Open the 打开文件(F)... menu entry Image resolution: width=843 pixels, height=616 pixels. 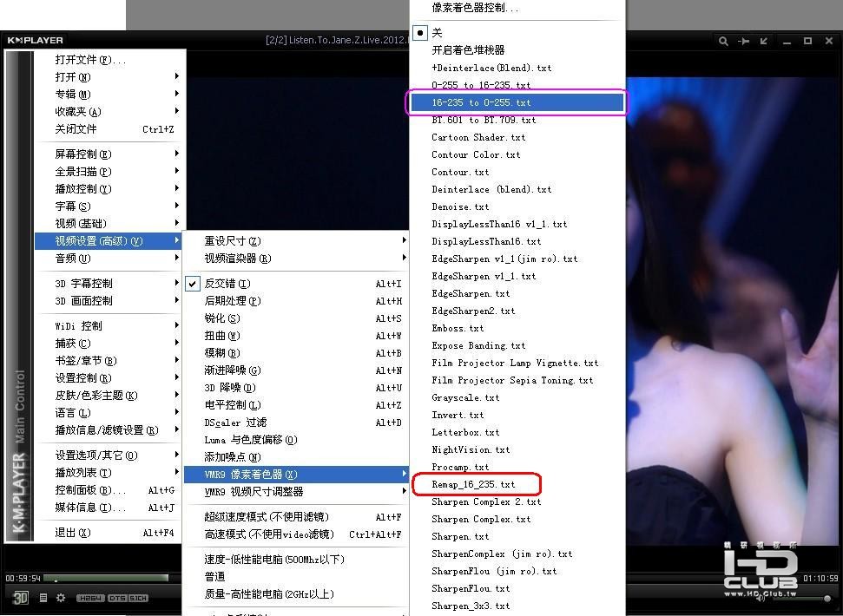point(110,60)
